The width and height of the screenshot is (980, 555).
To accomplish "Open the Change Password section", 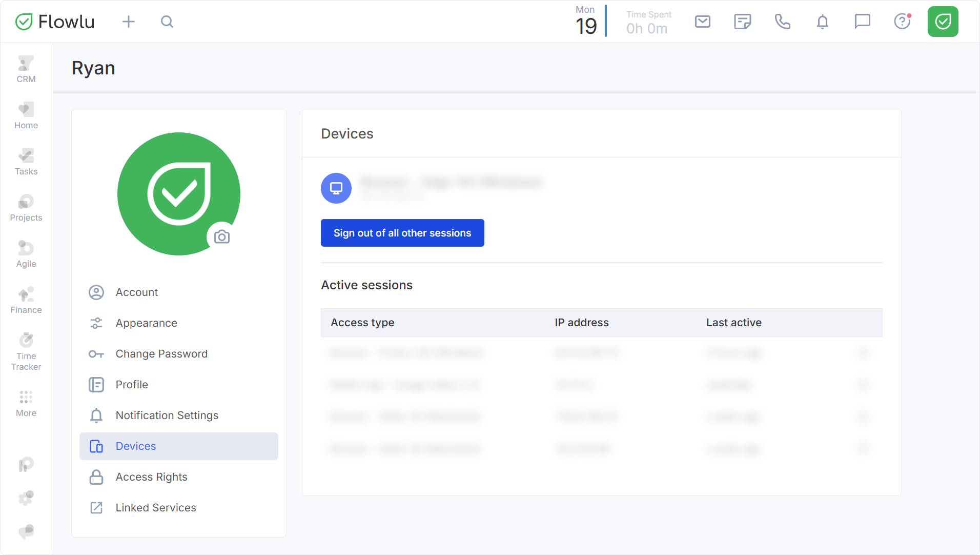I will (161, 354).
